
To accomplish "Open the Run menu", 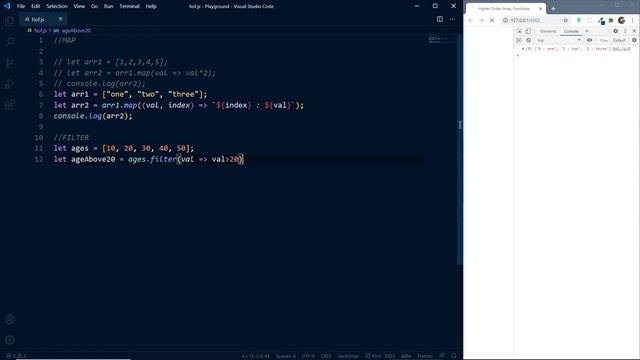I will (x=108, y=6).
